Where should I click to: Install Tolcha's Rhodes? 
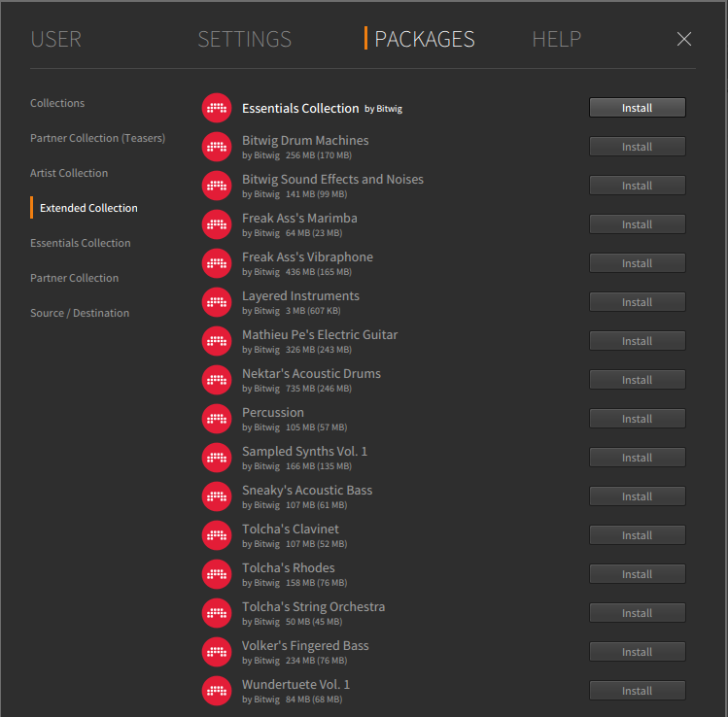tap(637, 574)
